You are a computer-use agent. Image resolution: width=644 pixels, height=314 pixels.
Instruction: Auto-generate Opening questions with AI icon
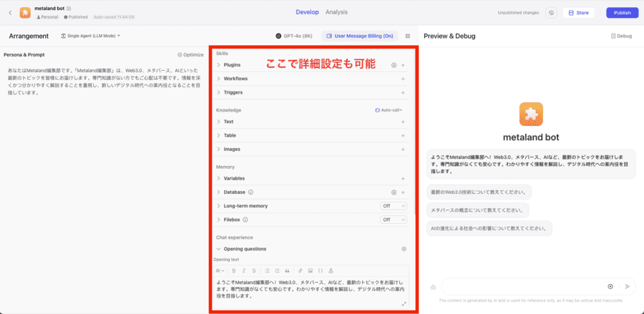pyautogui.click(x=404, y=249)
